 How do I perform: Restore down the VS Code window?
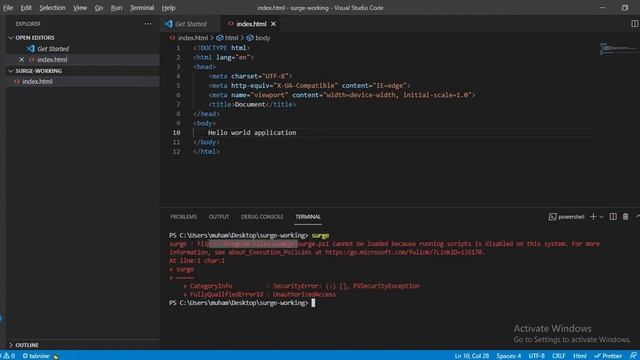click(624, 8)
